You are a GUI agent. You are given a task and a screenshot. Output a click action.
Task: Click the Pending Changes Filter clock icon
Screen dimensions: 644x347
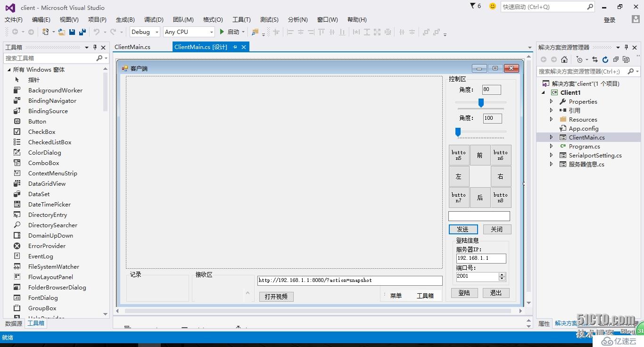(x=579, y=59)
